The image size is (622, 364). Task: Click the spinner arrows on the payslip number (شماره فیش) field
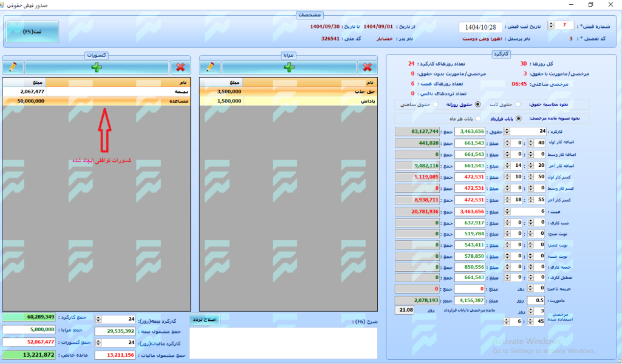[x=551, y=25]
